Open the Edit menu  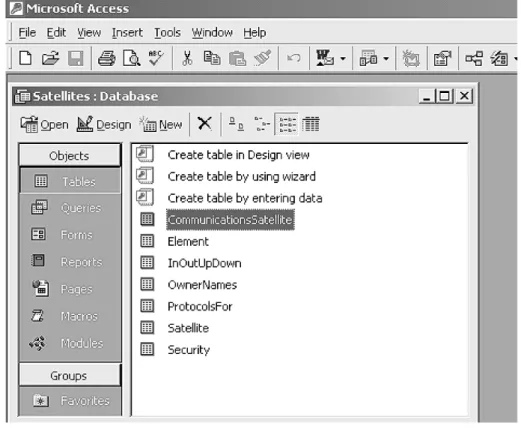coord(56,33)
